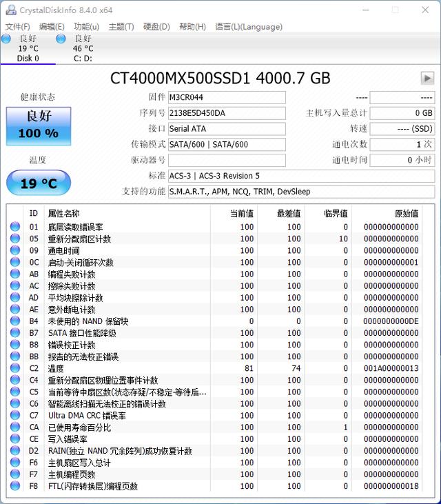Click the status orb for attribute B4
This screenshot has width=441, height=504.
point(14,321)
